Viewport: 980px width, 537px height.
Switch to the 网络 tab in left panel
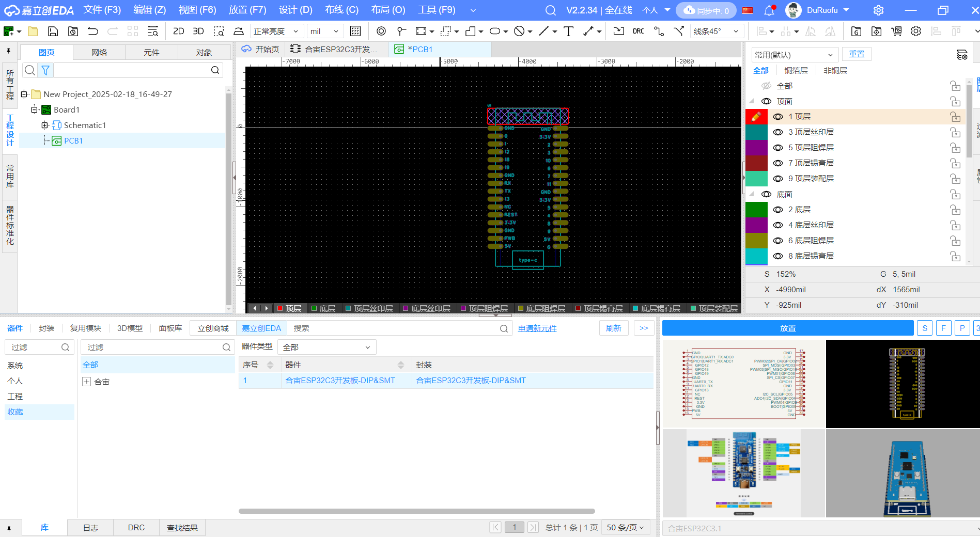click(99, 53)
